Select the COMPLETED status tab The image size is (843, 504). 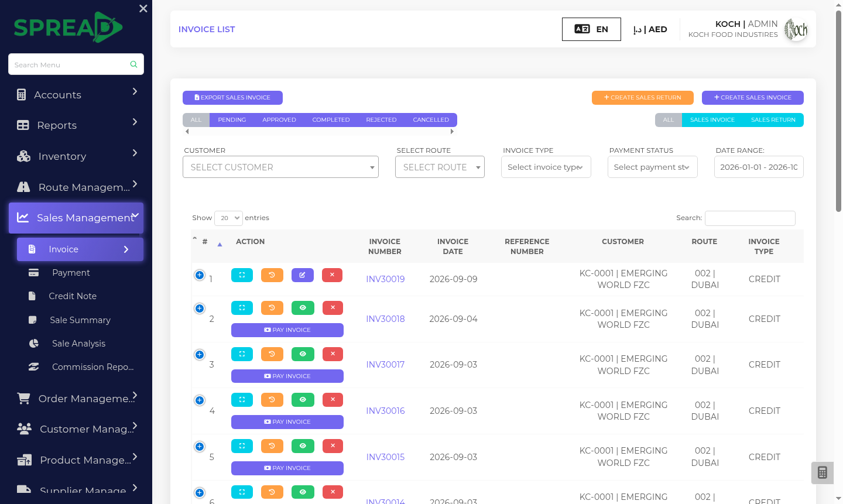pos(331,119)
